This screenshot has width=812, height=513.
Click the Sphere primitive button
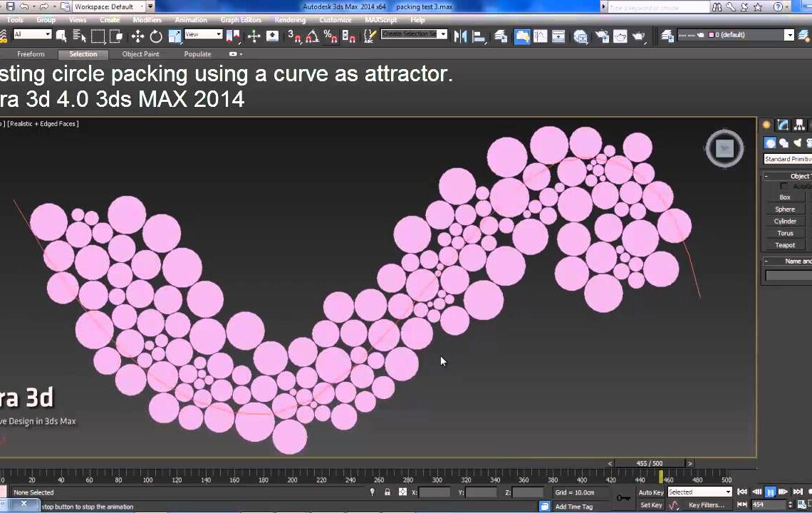pos(785,209)
